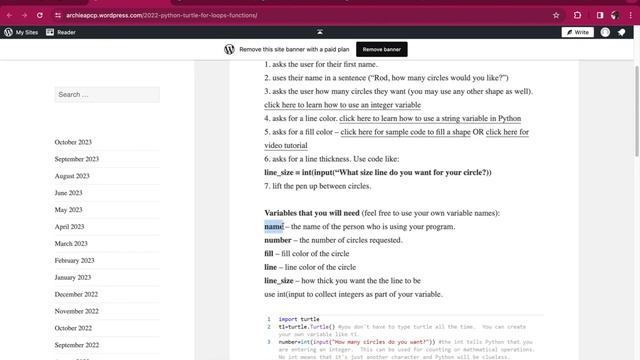Open the Chrome profile avatar
Screen dimensions: 640x360
[x=615, y=16]
